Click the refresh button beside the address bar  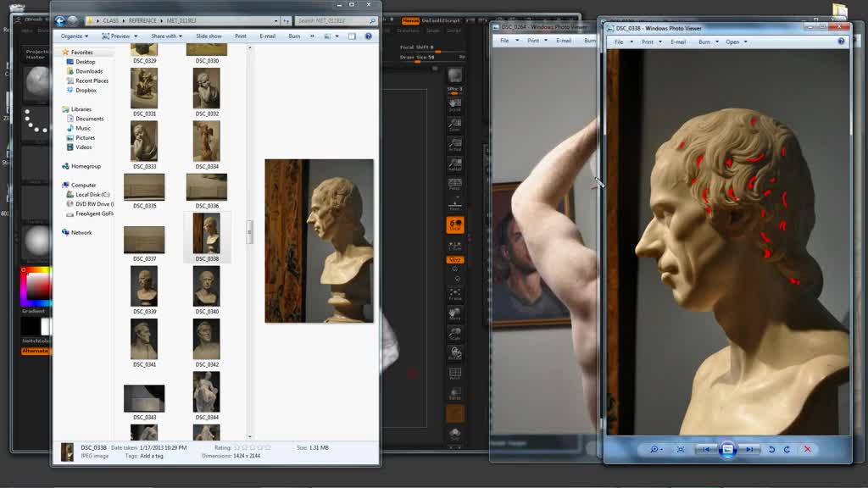[x=287, y=20]
